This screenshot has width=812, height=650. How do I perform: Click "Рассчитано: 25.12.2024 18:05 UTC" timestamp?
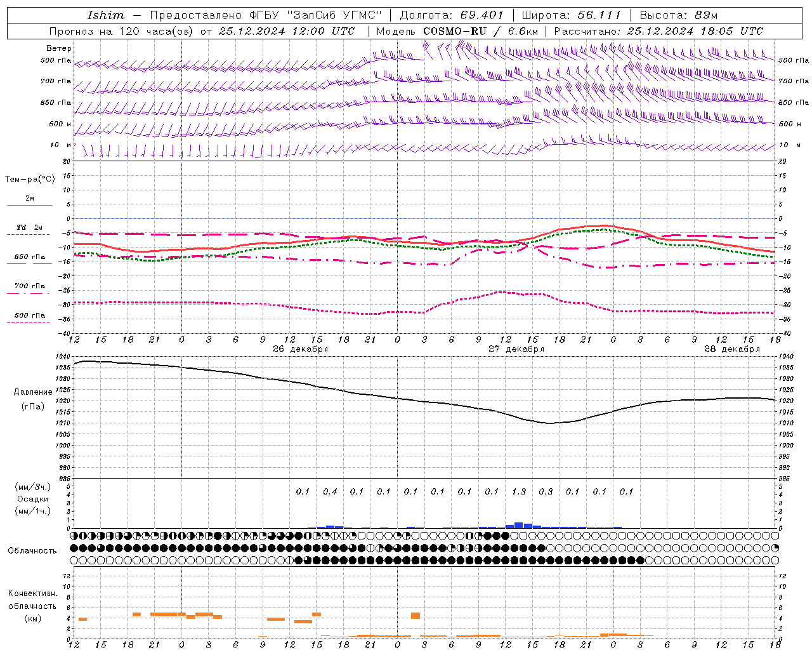coord(659,31)
